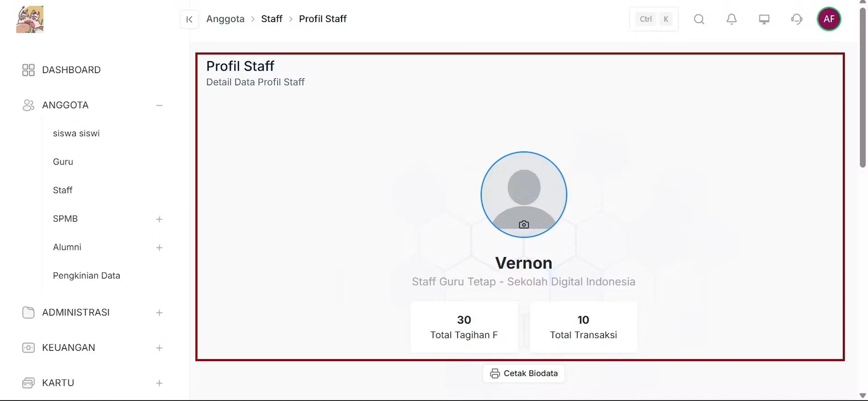Click the Ctrl K search shortcut box
This screenshot has height=401, width=868.
[654, 19]
